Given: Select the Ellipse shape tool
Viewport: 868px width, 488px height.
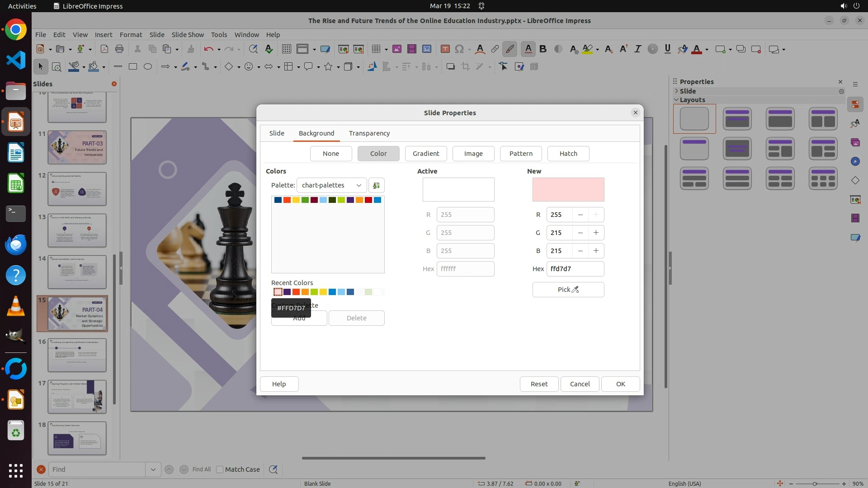Looking at the screenshot, I should coord(147,67).
